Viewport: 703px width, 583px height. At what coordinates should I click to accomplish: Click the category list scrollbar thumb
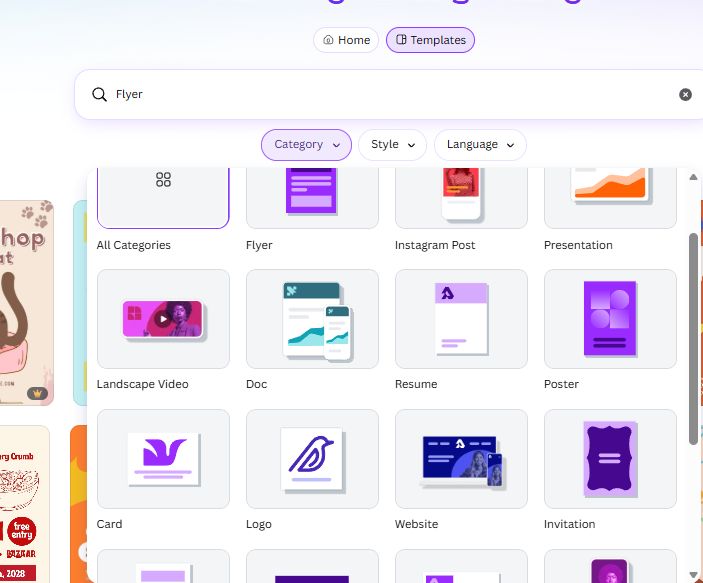tap(693, 339)
